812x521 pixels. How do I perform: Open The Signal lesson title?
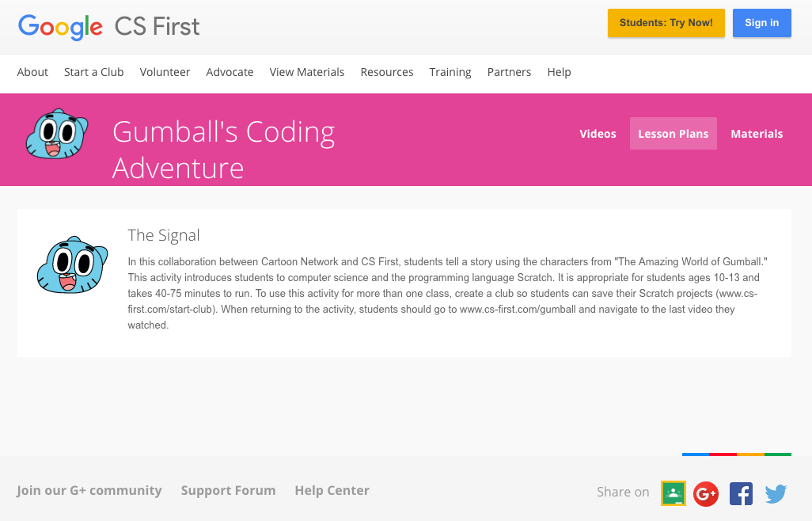(164, 235)
